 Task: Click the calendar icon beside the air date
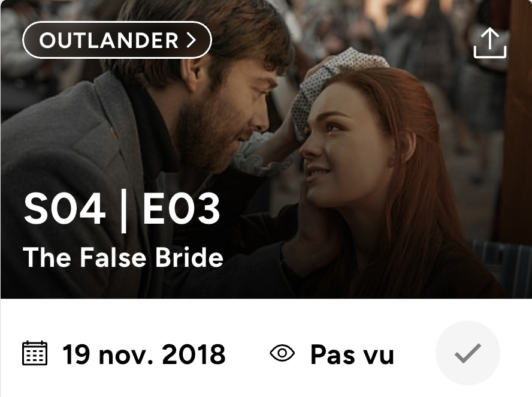35,353
